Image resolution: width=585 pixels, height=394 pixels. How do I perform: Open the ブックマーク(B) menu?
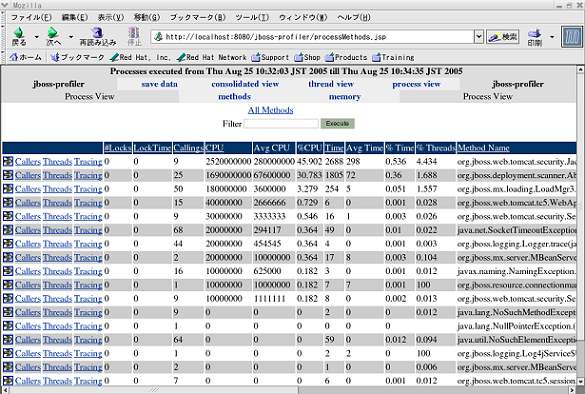tap(198, 17)
